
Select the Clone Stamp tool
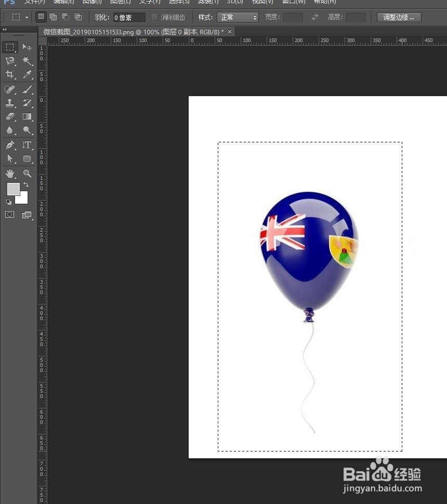10,102
